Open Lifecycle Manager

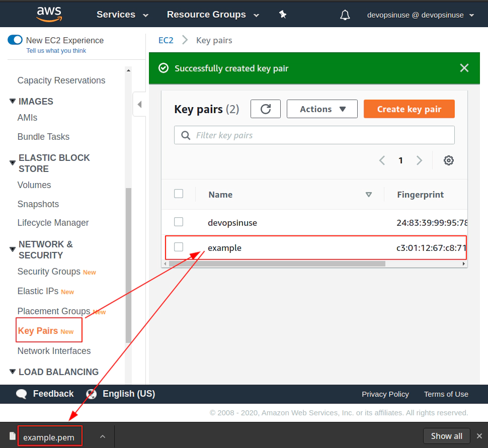(x=53, y=223)
